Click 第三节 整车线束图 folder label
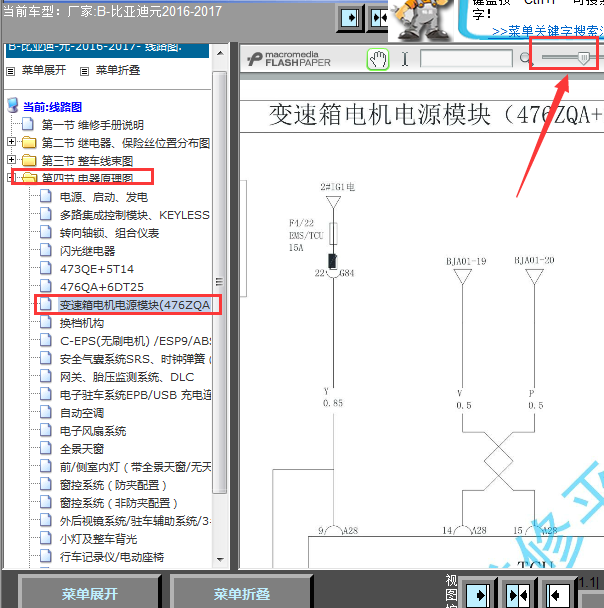Screen dimensions: 604x608 click(87, 161)
